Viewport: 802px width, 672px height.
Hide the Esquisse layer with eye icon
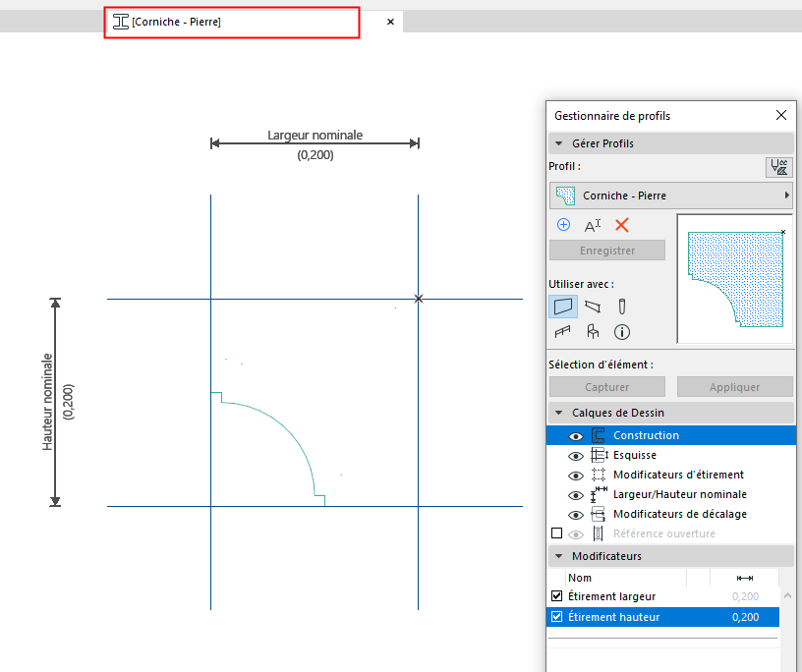[x=576, y=456]
